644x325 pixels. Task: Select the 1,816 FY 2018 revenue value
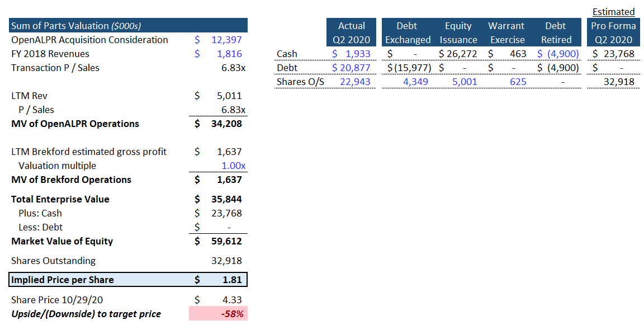[x=229, y=54]
